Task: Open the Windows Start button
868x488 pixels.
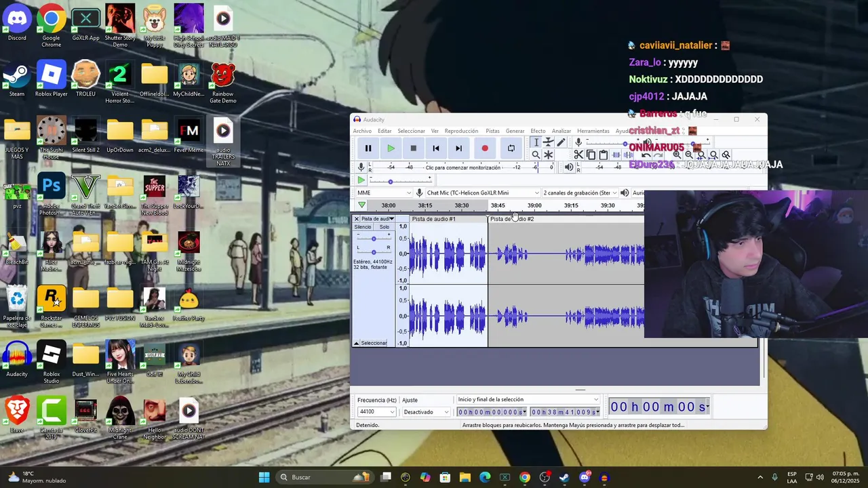Action: [x=264, y=477]
